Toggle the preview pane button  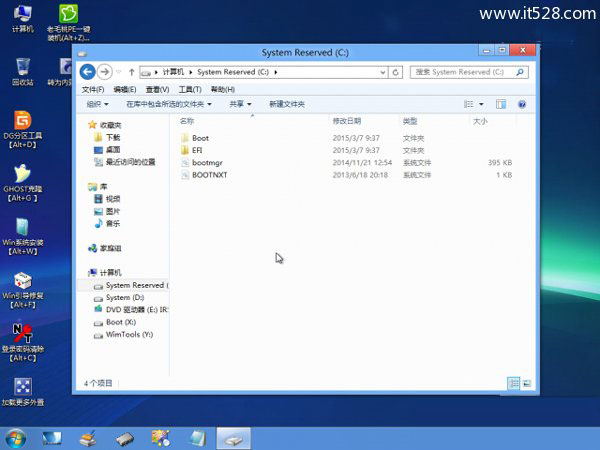501,104
